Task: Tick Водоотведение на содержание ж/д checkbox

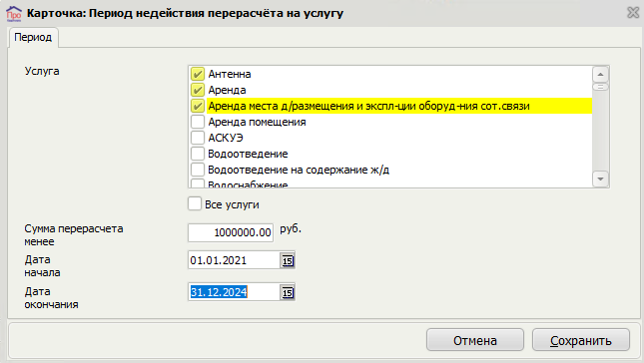Action: tap(198, 170)
